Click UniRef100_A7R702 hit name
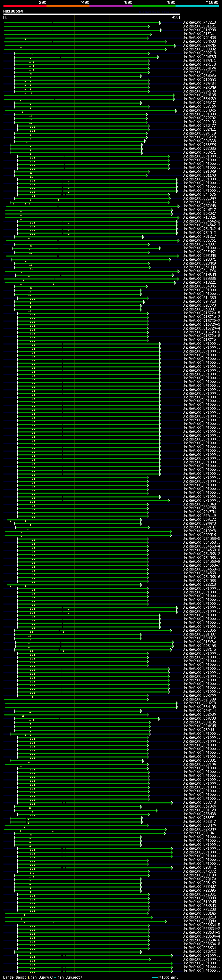The width and height of the screenshot is (222, 980). pyautogui.click(x=199, y=118)
